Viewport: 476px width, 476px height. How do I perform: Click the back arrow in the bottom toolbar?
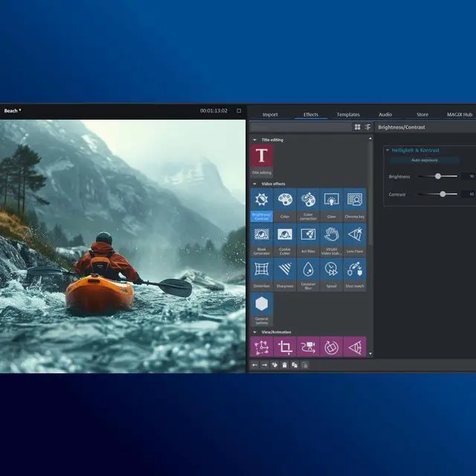[254, 365]
